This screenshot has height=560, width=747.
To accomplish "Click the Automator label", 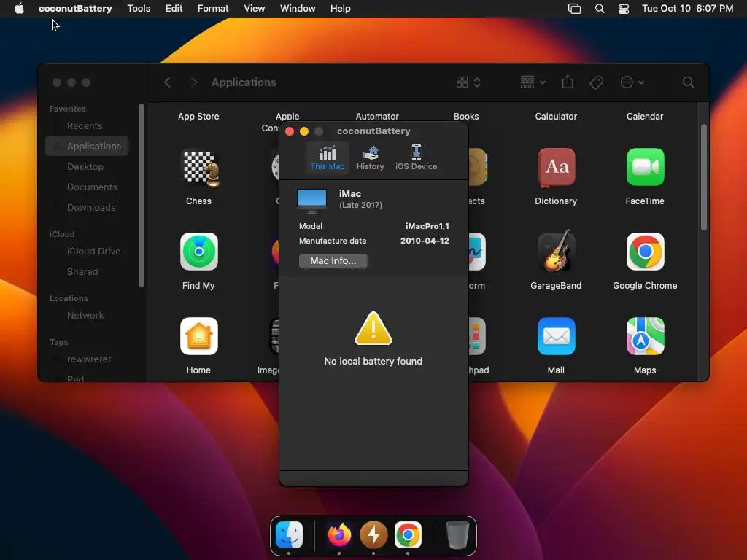I will pyautogui.click(x=377, y=116).
